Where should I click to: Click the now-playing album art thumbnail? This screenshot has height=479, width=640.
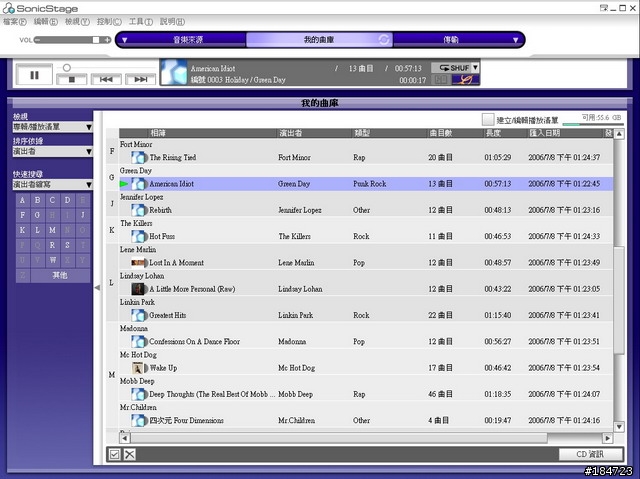(x=173, y=72)
